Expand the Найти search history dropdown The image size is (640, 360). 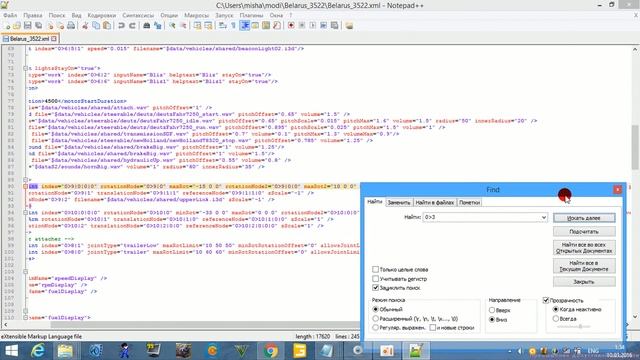pyautogui.click(x=544, y=218)
